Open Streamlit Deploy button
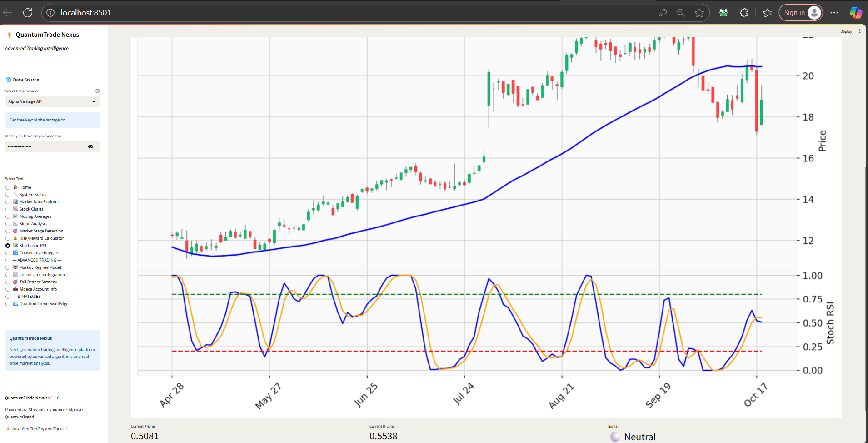 [846, 31]
